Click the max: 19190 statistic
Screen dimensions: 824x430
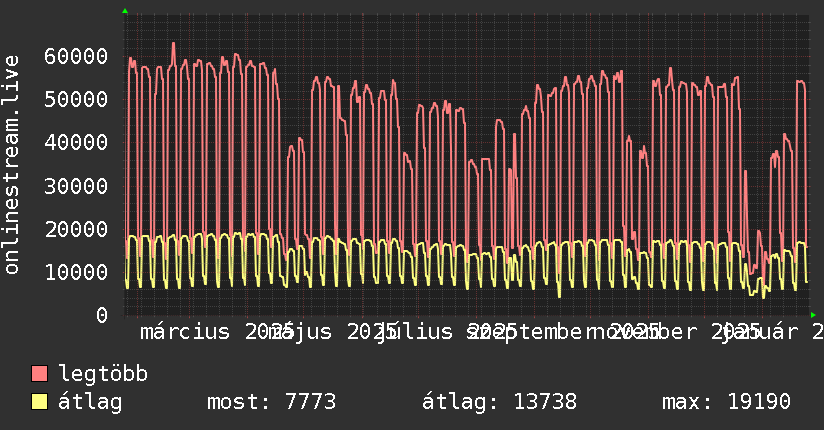[726, 402]
